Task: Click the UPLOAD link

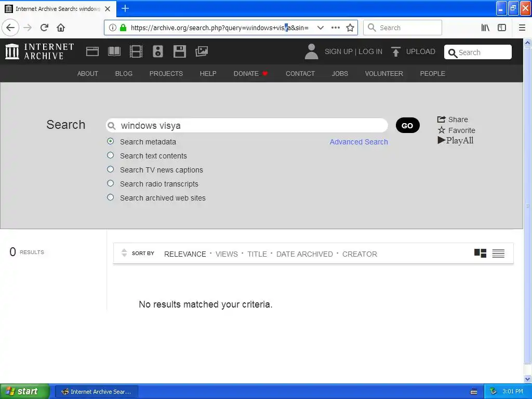Action: pos(420,51)
